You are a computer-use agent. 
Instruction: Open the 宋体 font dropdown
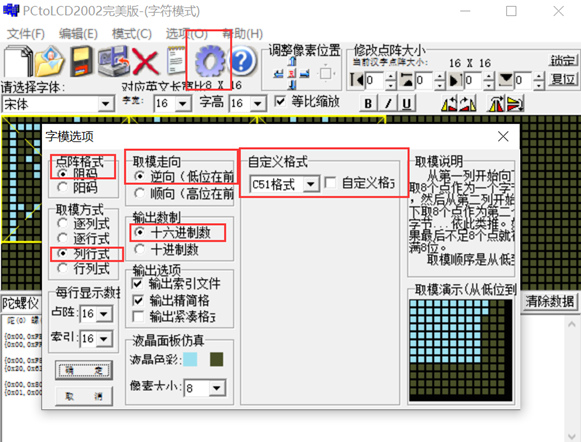point(105,104)
